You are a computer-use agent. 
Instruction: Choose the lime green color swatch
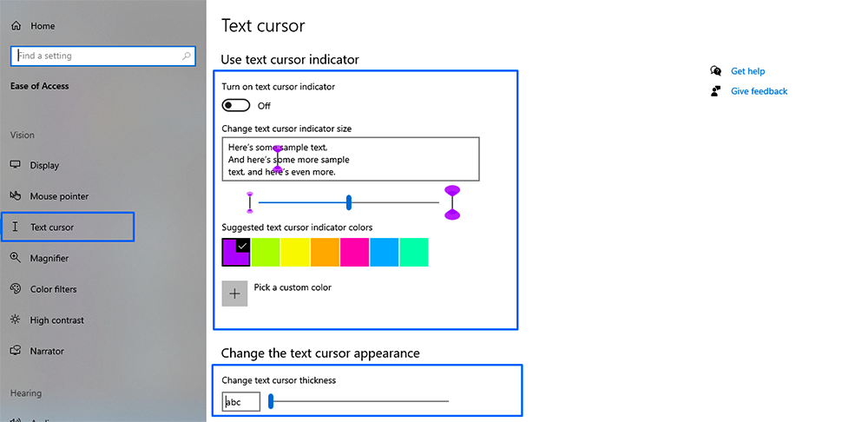coord(266,252)
